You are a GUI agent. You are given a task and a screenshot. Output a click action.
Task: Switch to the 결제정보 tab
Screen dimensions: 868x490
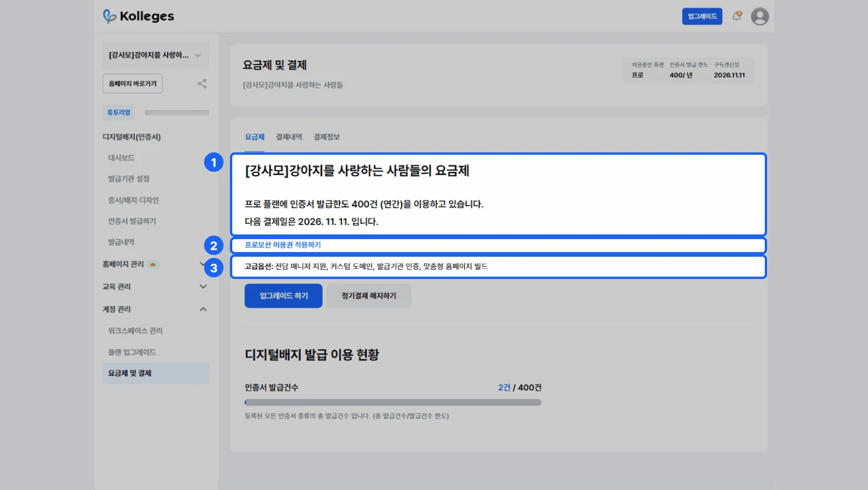point(326,137)
